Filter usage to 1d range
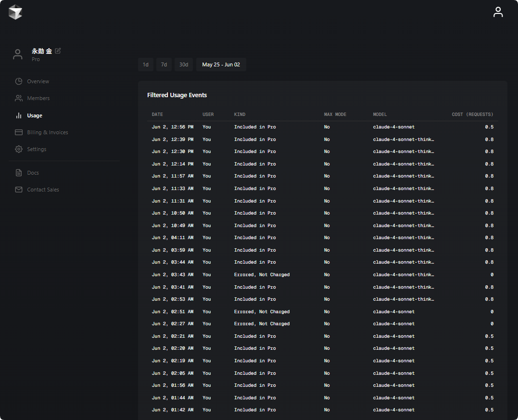Screen dimensions: 518x420 [146, 64]
